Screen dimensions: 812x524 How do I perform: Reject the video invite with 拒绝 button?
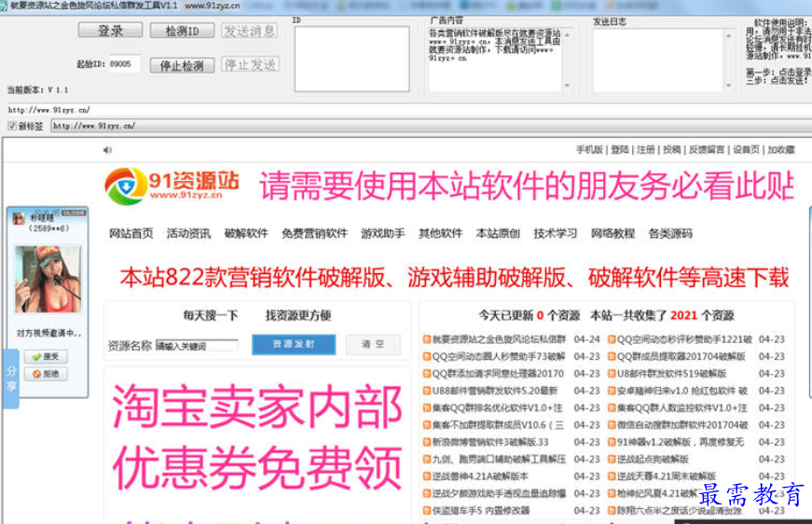pyautogui.click(x=46, y=374)
